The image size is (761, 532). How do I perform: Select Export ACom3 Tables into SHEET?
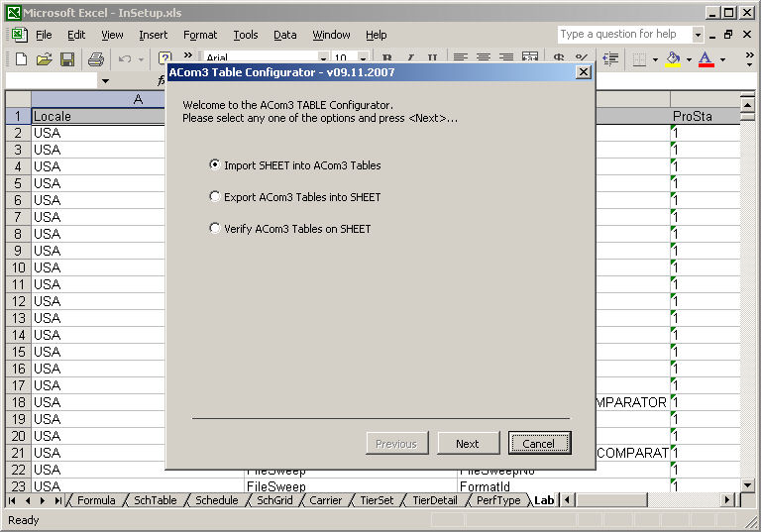[294, 196]
